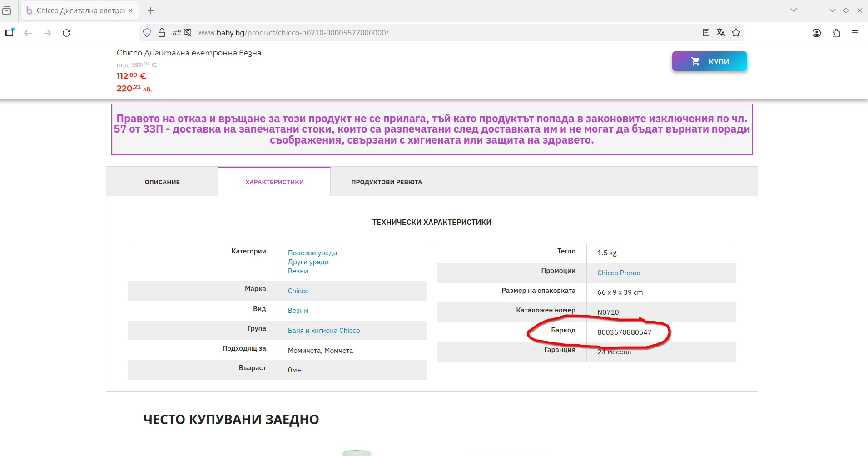Open the extensions puzzle icon

[836, 33]
